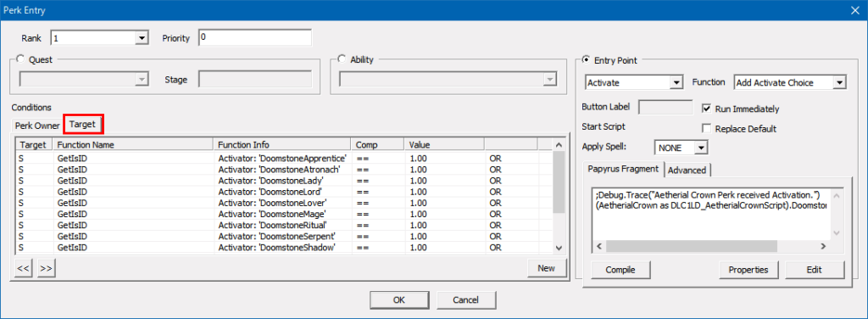Click the Cancel button

tap(466, 299)
